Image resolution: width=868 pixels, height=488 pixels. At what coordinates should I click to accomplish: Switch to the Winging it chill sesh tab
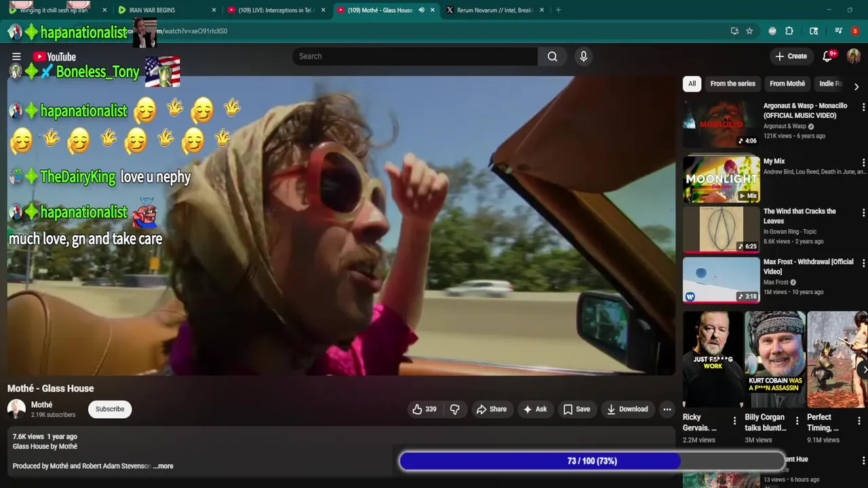[54, 10]
